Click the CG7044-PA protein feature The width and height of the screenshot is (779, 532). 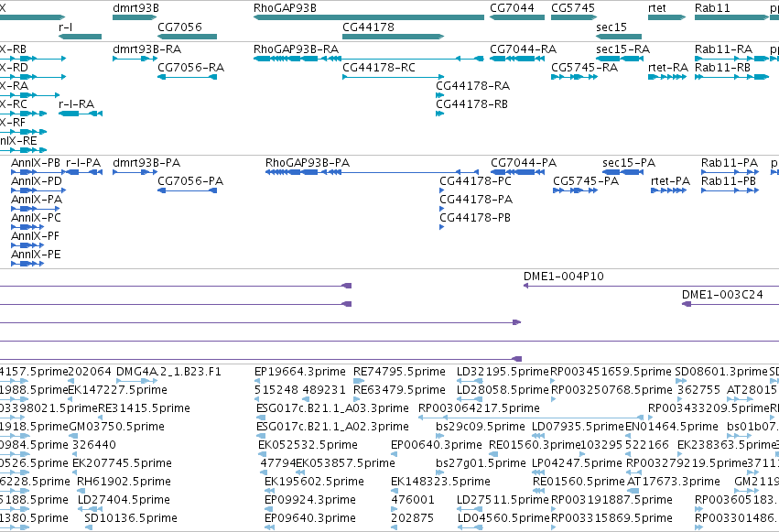click(517, 172)
